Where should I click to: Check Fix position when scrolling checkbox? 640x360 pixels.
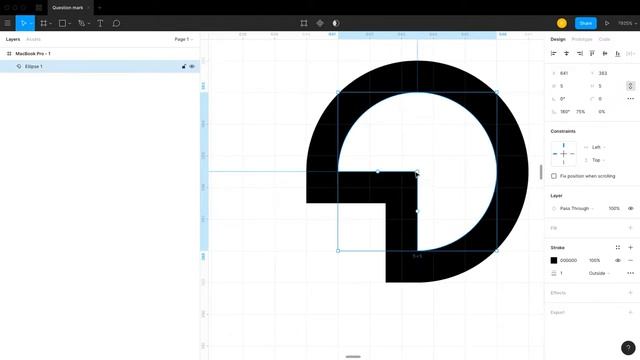tap(554, 176)
